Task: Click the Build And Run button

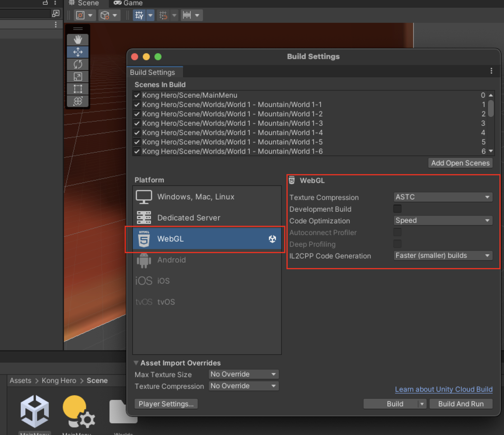Action: [x=461, y=404]
